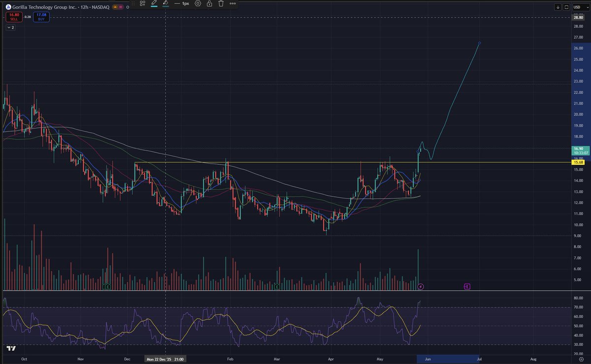Click the 30.00 value on RSI scale
The width and height of the screenshot is (591, 364).
pos(578,345)
